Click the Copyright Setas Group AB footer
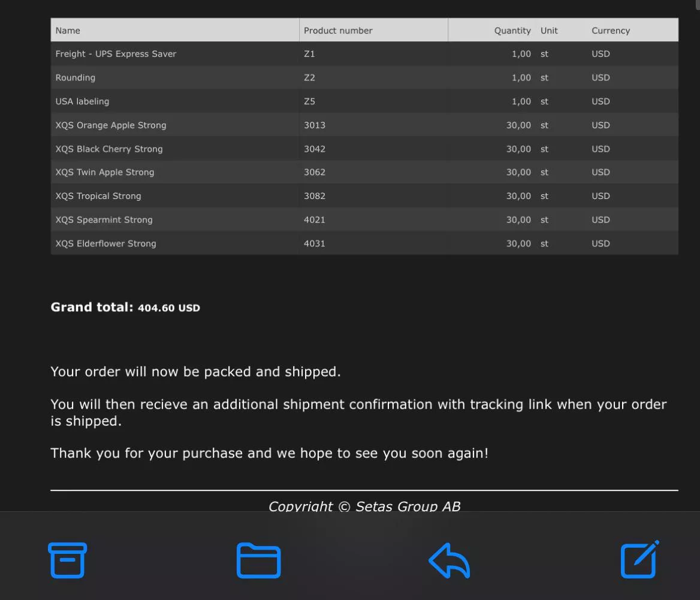Image resolution: width=700 pixels, height=600 pixels. (x=364, y=506)
